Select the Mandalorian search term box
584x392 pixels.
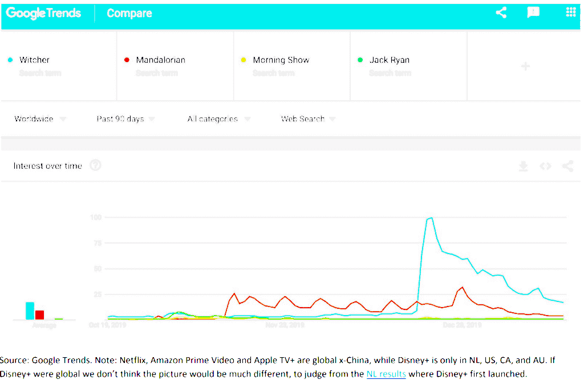(160, 60)
